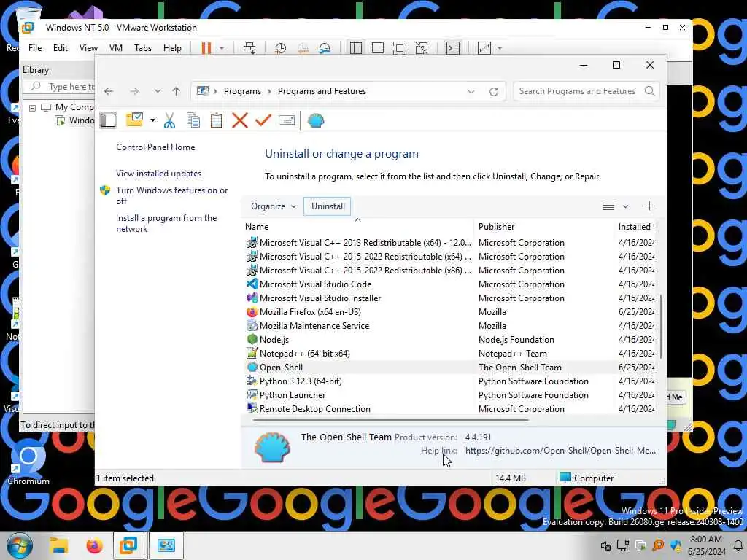The image size is (747, 560).
Task: Open Organize dropdown menu
Action: pos(274,206)
